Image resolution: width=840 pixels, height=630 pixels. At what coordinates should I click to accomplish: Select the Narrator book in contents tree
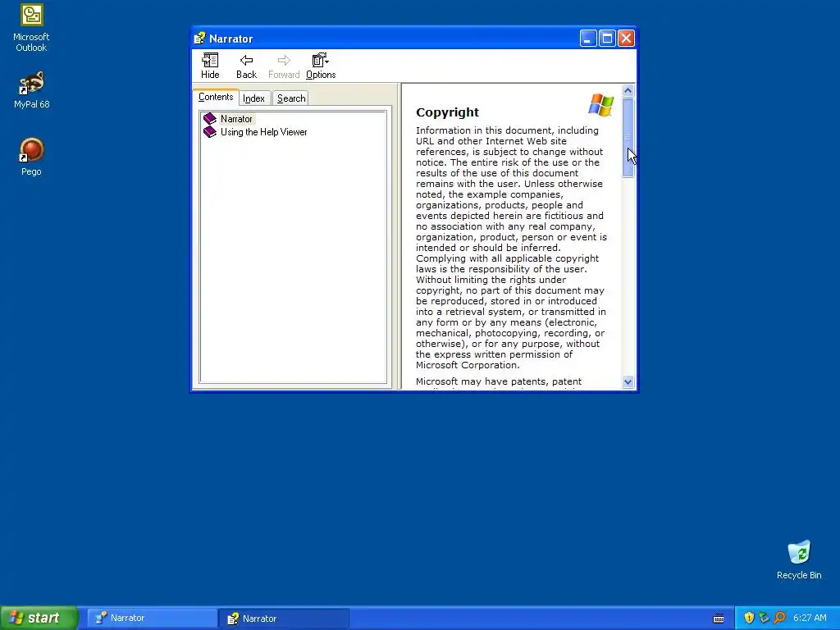(236, 119)
